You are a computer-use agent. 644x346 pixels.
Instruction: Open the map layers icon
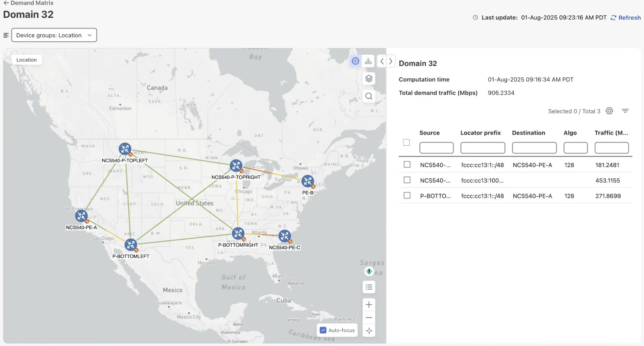pos(369,79)
